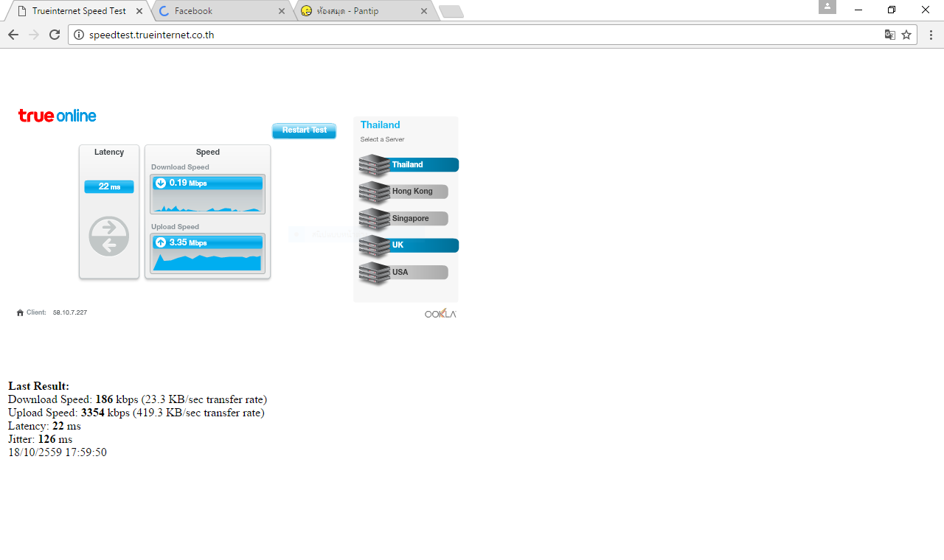
Task: Select the UK server
Action: 409,245
